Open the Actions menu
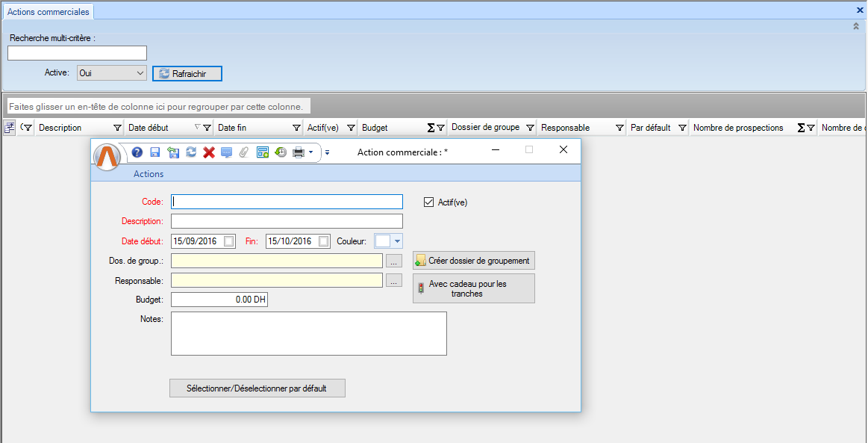Viewport: 868px width, 443px height. (149, 174)
